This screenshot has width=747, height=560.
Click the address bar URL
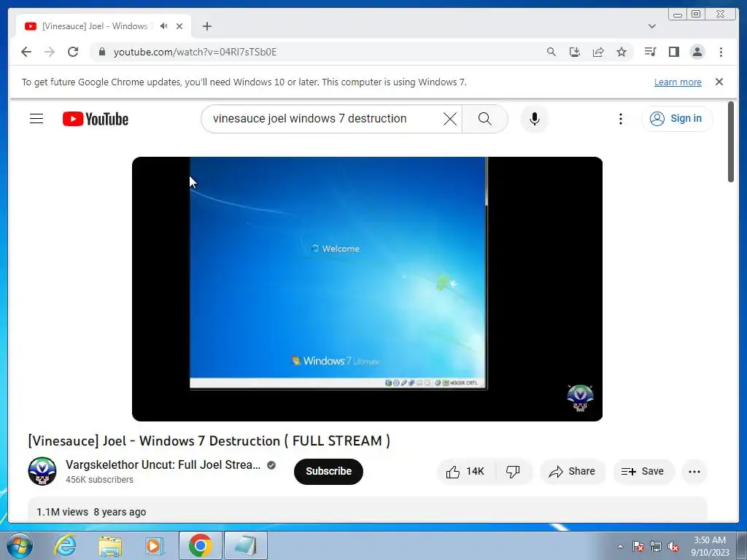click(x=195, y=52)
